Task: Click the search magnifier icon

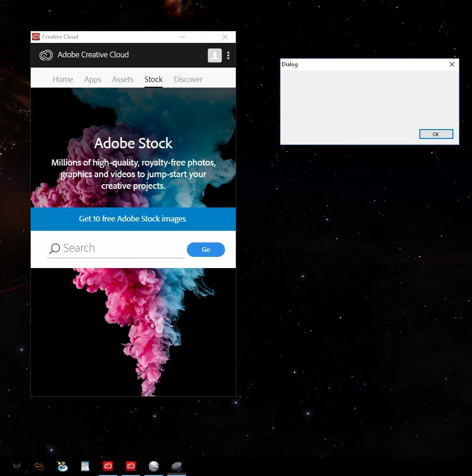Action: tap(55, 248)
